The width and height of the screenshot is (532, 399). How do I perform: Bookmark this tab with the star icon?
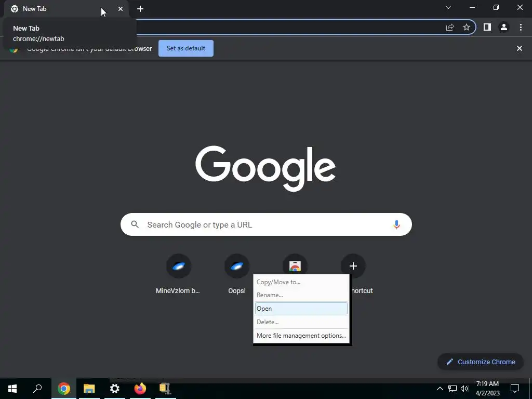pos(467,27)
